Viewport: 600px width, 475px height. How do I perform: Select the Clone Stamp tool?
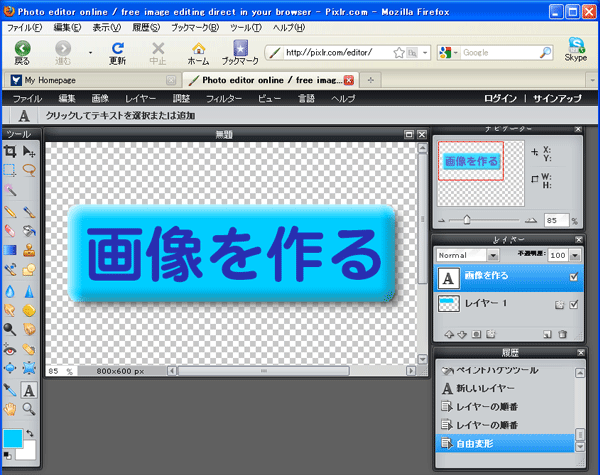29,250
